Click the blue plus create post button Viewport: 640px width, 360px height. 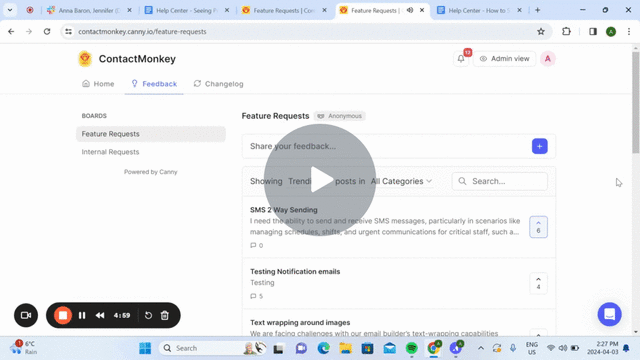coord(540,146)
